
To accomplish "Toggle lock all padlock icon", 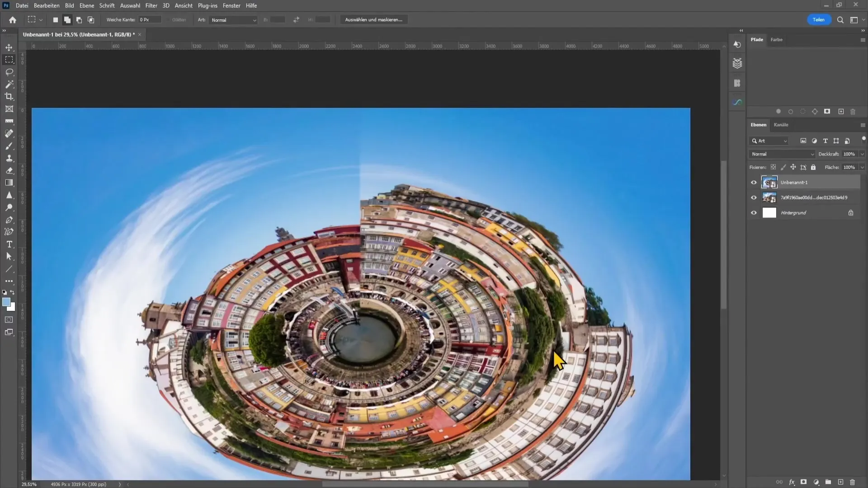I will (x=813, y=167).
